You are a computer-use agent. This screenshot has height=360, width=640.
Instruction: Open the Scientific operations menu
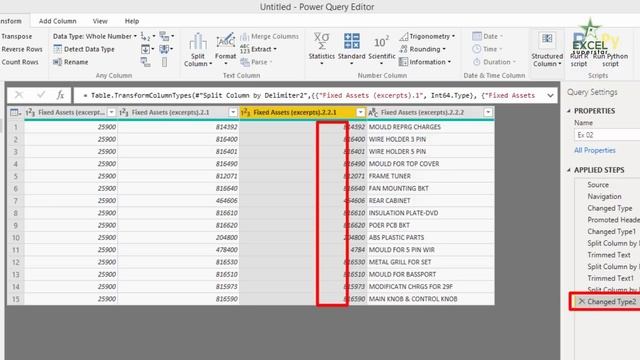point(382,49)
